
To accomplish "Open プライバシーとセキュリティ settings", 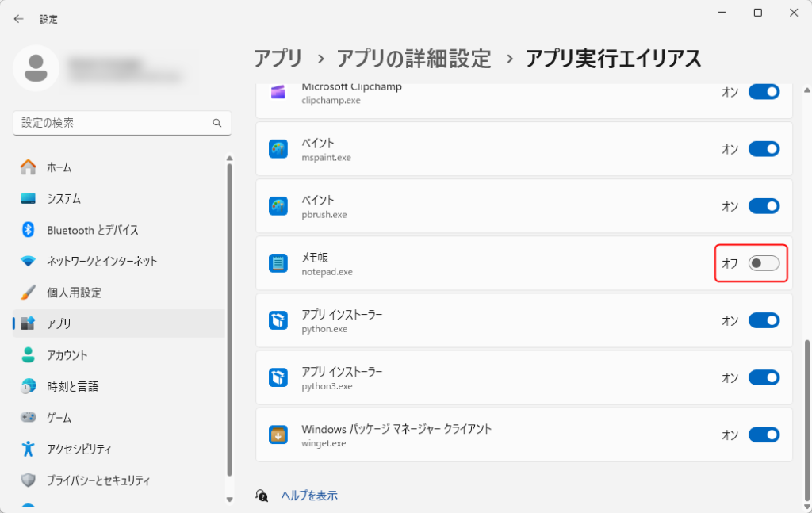I will point(98,480).
